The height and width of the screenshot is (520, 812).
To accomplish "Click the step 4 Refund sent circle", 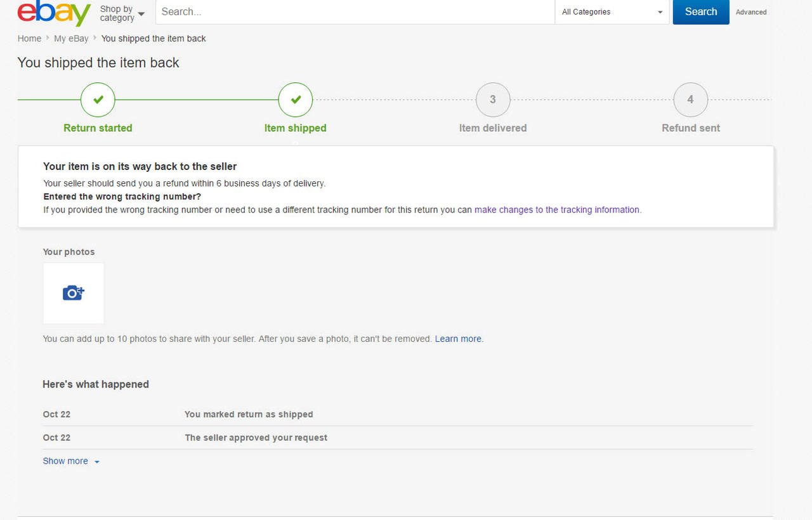I will pyautogui.click(x=690, y=100).
